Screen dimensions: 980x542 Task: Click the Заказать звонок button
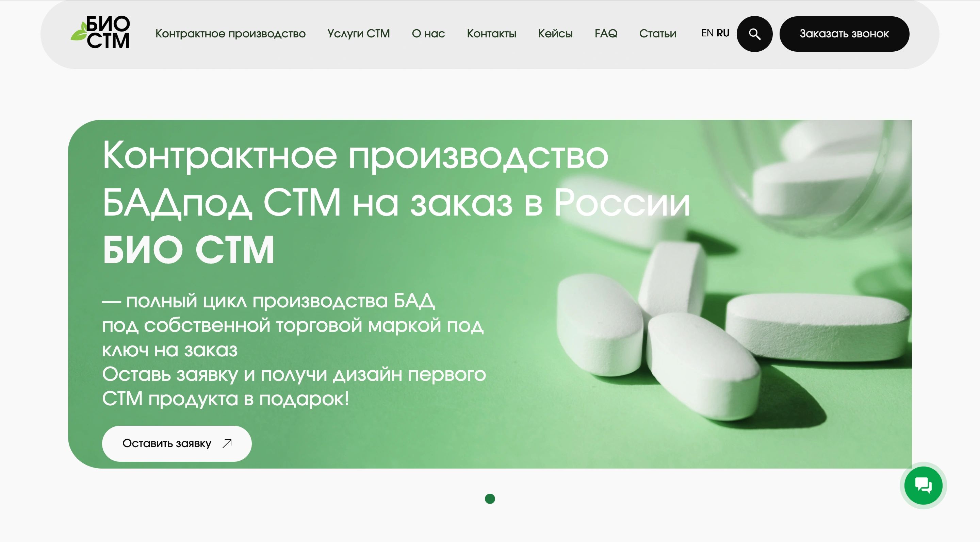[x=844, y=34]
